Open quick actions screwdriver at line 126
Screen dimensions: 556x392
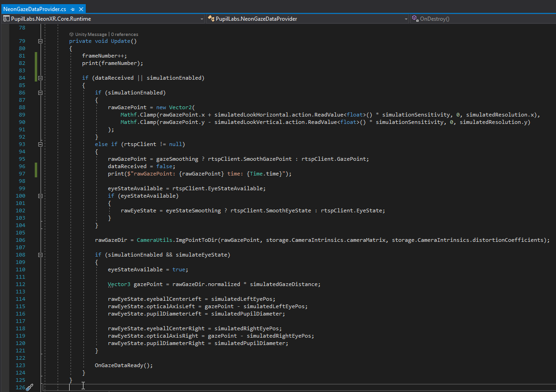[30, 387]
